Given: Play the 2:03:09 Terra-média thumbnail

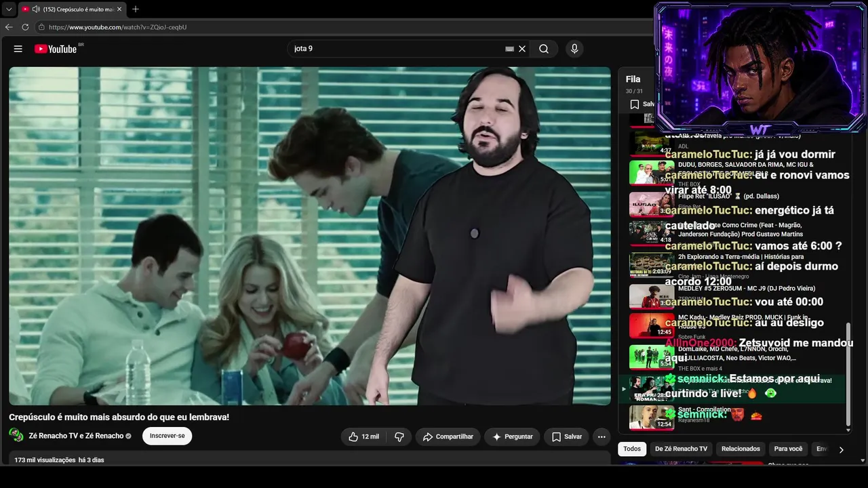Looking at the screenshot, I should 651,265.
